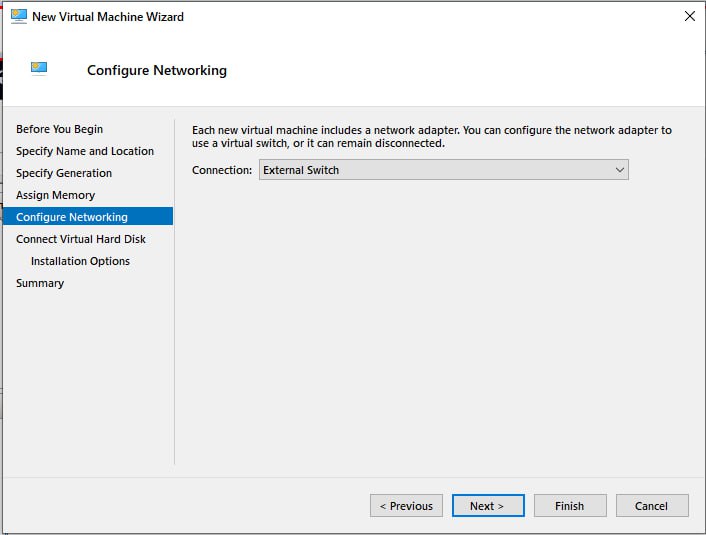Screen dimensions: 706x535
Task: Click the network adapter description text
Action: tap(431, 137)
